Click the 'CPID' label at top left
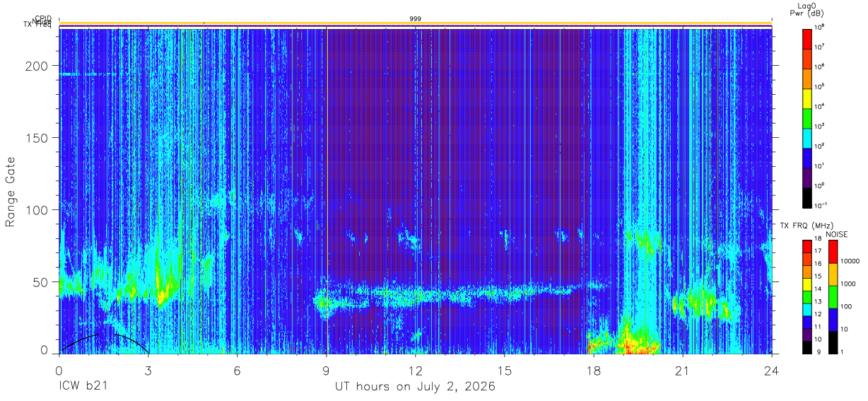 (42, 19)
